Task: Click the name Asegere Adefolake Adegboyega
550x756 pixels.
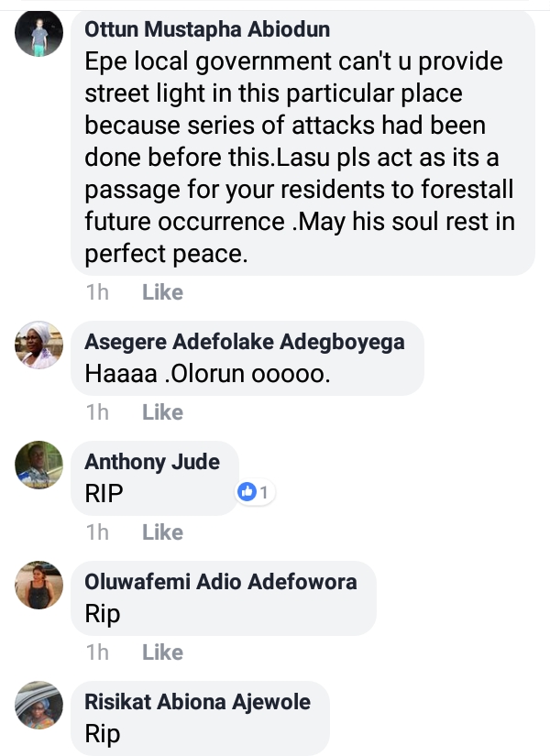Action: coord(244,342)
